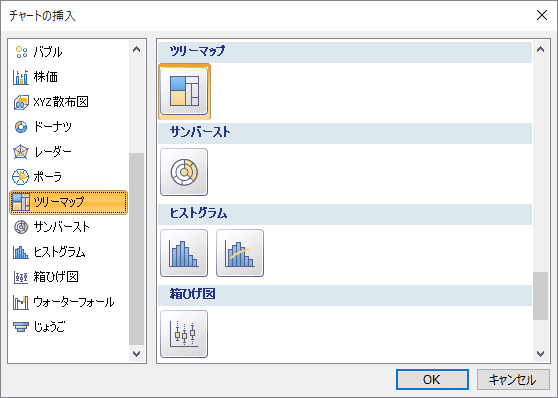Image resolution: width=558 pixels, height=398 pixels.
Task: Pick the レーダー chart type
Action: pyautogui.click(x=68, y=152)
